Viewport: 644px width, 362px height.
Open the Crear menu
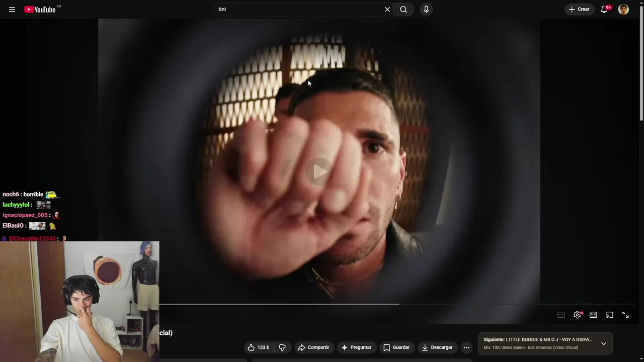click(579, 10)
